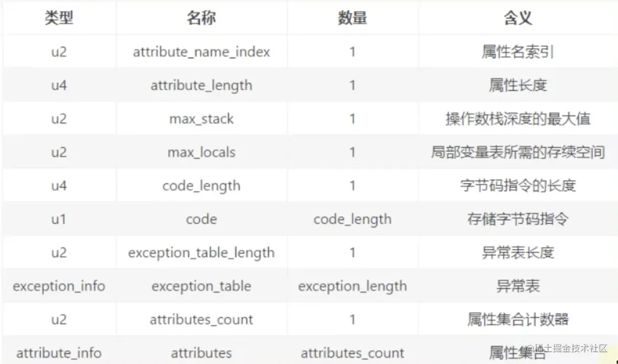Select code_length in the 数量 column
The width and height of the screenshot is (618, 364).
[x=352, y=220]
